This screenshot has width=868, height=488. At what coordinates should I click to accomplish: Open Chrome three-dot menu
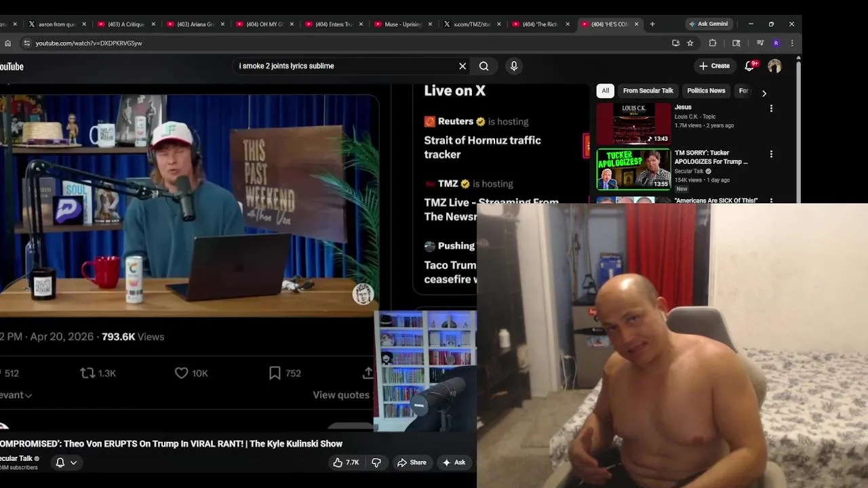[x=792, y=43]
